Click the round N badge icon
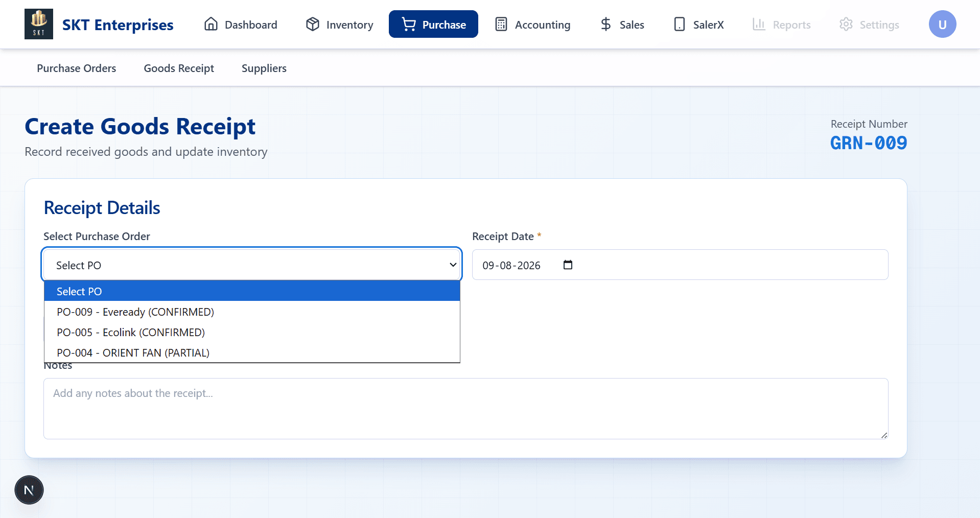 [x=29, y=490]
